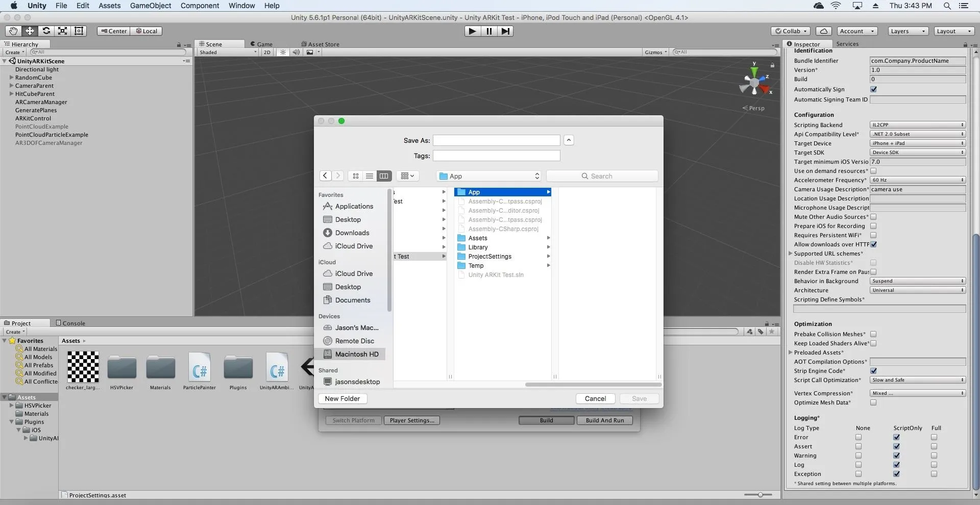The image size is (980, 505).
Task: Expand RandomCube in Hierarchy
Action: pos(11,78)
